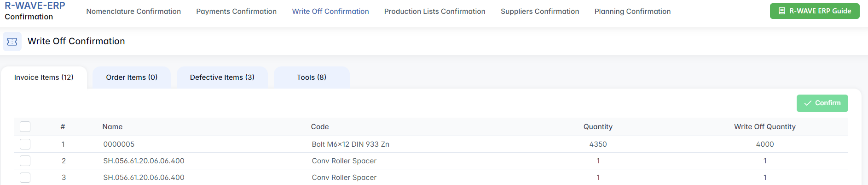
Task: Go to Planning Confirmation
Action: [x=632, y=12]
